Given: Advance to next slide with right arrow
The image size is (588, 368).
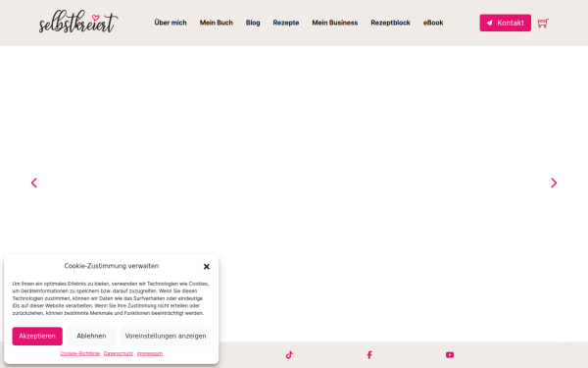Looking at the screenshot, I should pyautogui.click(x=554, y=183).
